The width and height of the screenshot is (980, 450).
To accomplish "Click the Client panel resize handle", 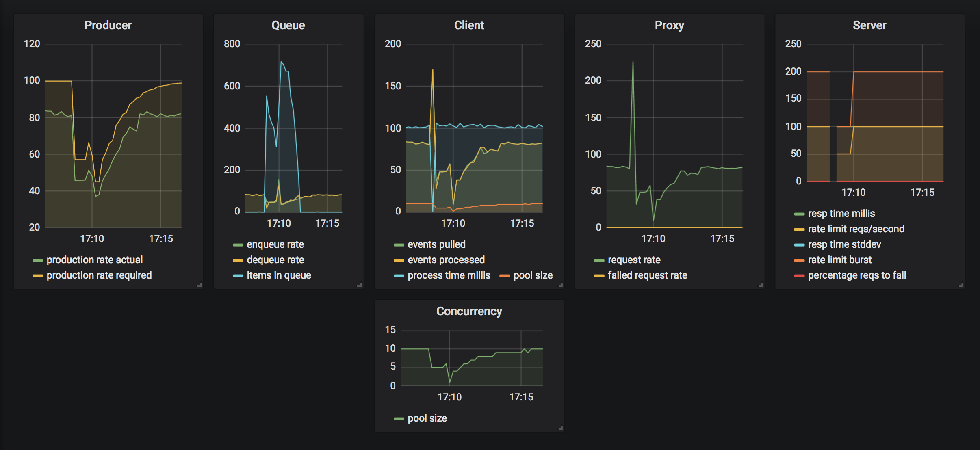I will 561,285.
